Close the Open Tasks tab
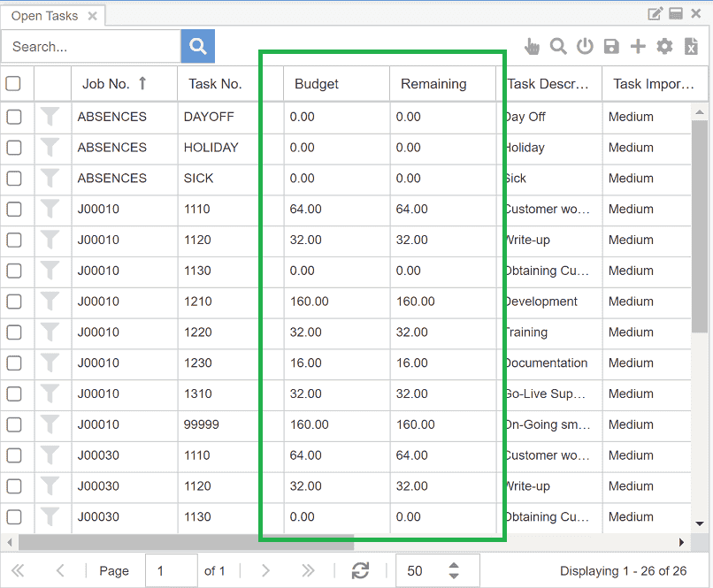This screenshot has height=588, width=713. (92, 16)
